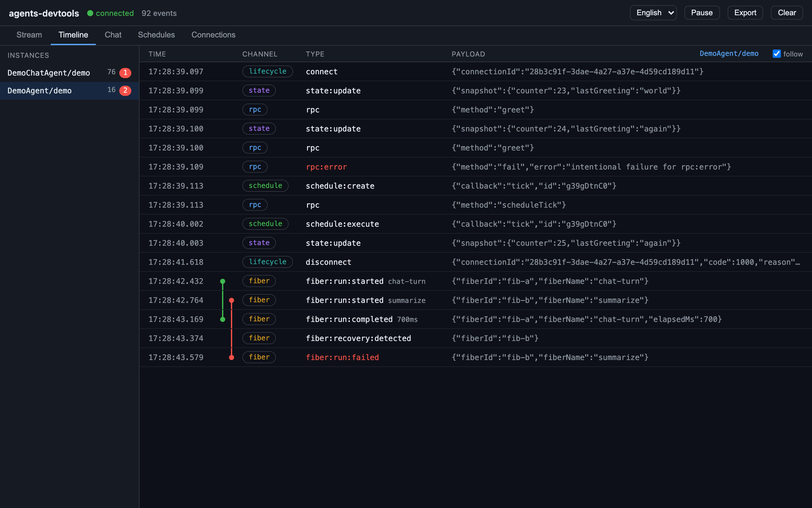Click fiber badge on summarize started row
812x508 pixels.
pos(259,300)
